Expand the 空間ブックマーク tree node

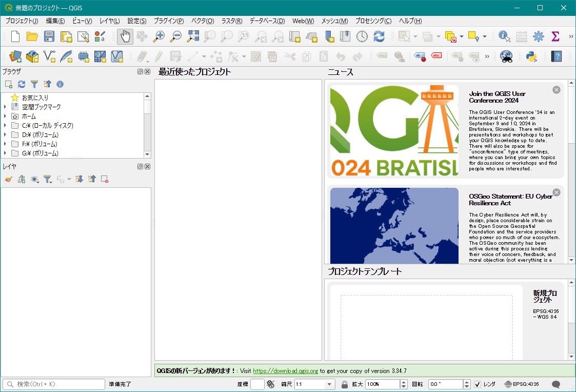click(x=5, y=107)
